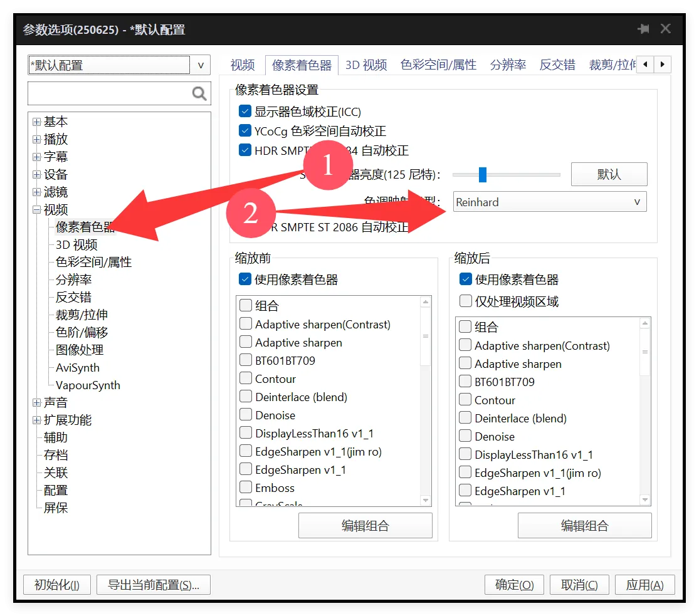Click the display brightness slider handle
Viewport: 699px width, 616px height.
click(482, 174)
